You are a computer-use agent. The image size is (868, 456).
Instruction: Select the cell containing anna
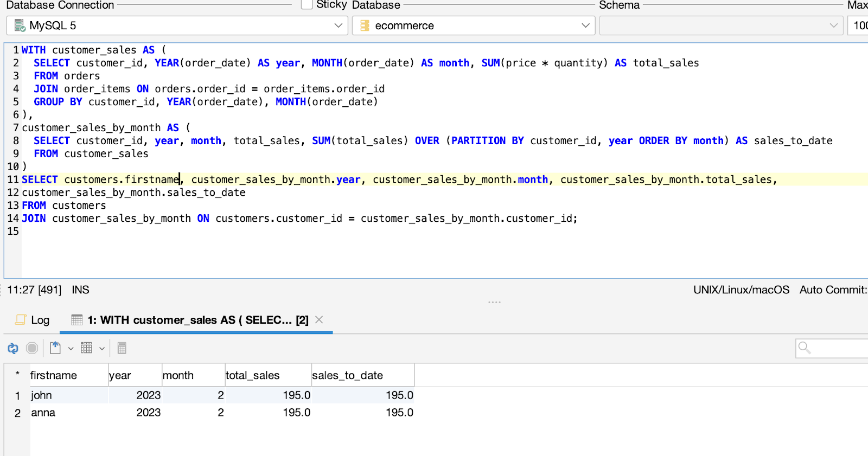69,413
